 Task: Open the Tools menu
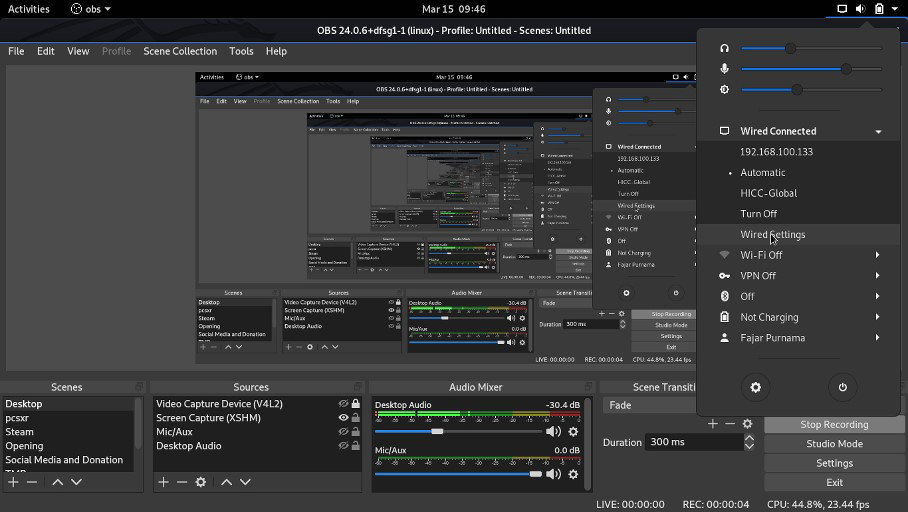(x=241, y=51)
